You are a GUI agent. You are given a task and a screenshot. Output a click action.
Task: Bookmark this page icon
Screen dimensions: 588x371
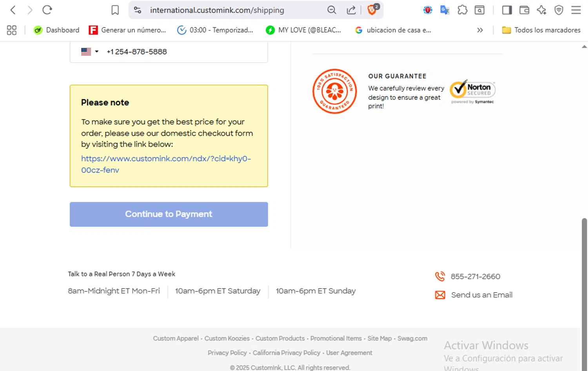[115, 10]
